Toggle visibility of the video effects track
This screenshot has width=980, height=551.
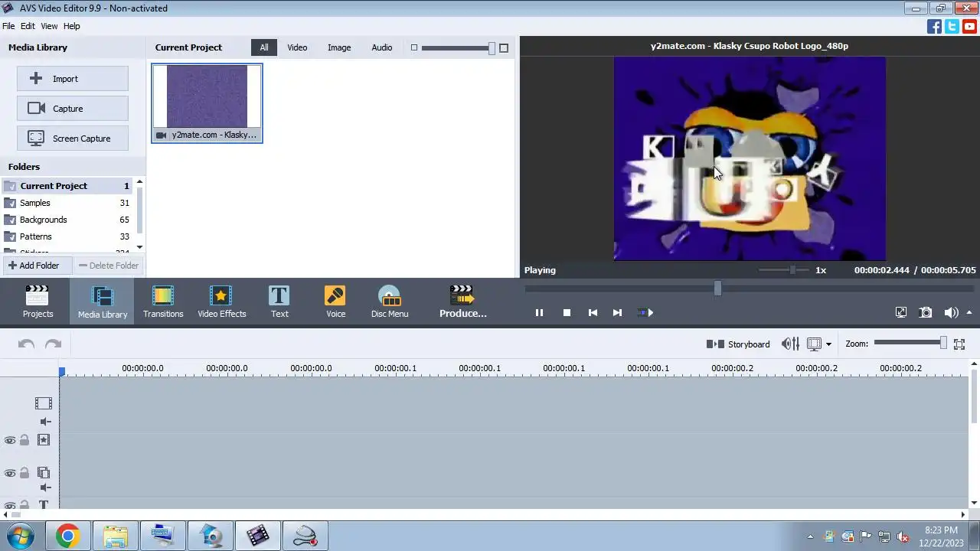(x=10, y=441)
